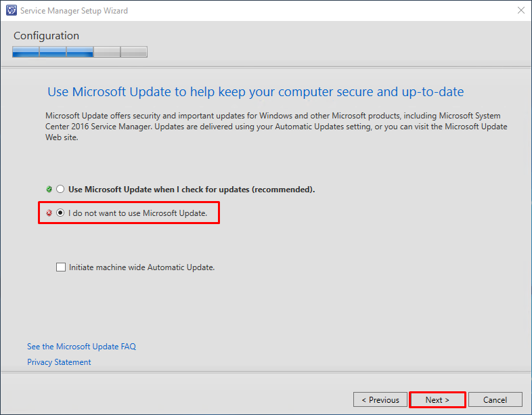Viewport: 532px width, 415px height.
Task: Click the Service Manager icon in title bar
Action: point(12,10)
